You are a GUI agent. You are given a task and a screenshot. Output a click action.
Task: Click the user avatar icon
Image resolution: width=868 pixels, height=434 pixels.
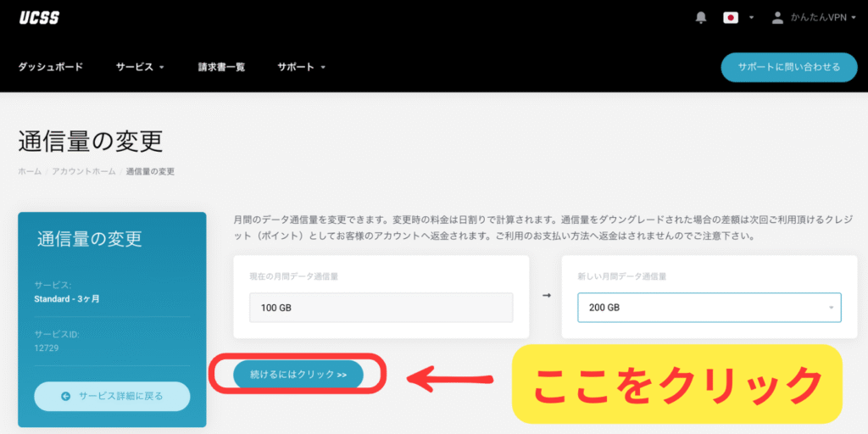(x=777, y=18)
